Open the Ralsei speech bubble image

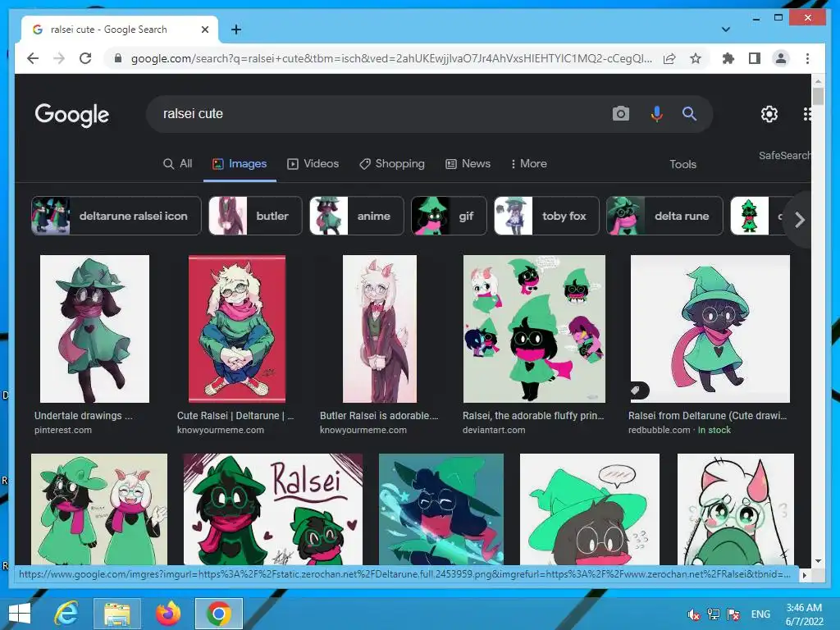(x=590, y=509)
